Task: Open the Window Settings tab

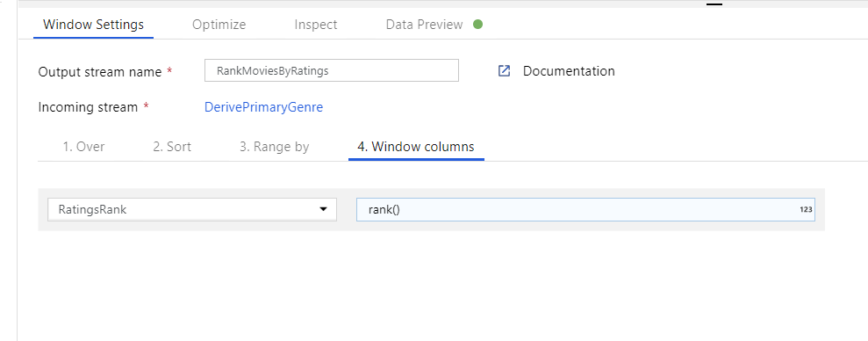Action: (93, 25)
